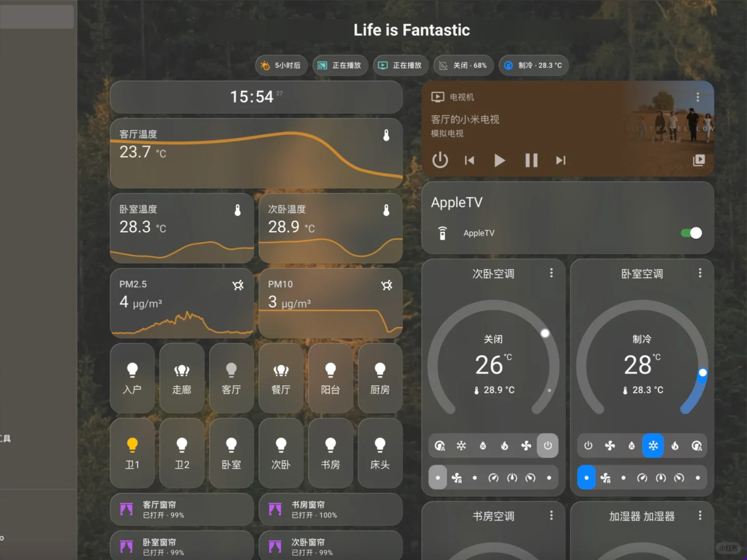Open the 正在播放 cast status chip
747x560 pixels.
coord(340,65)
